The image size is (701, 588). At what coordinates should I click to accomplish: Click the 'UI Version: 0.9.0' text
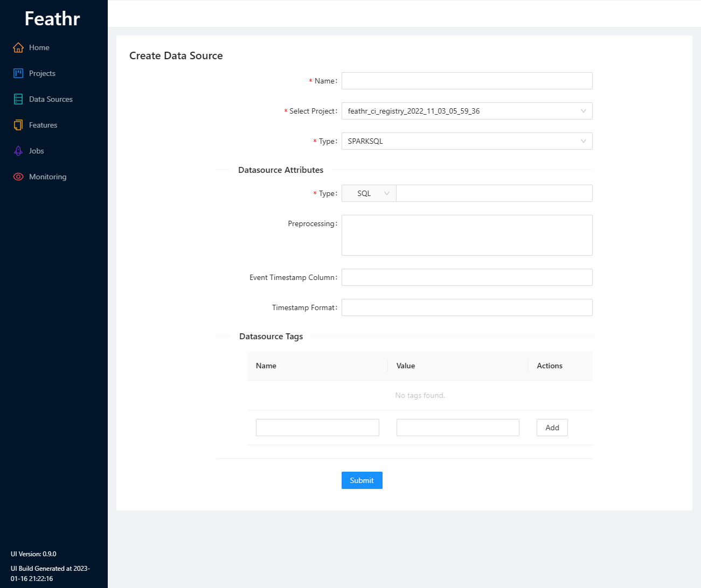point(33,554)
